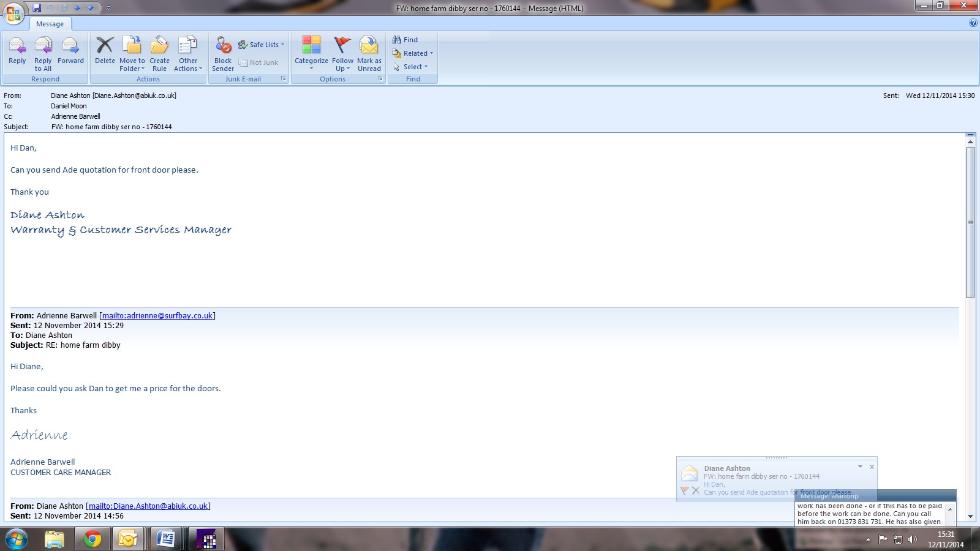Open the Move to Folder dropdown
Image resolution: width=980 pixels, height=551 pixels.
coord(132,52)
